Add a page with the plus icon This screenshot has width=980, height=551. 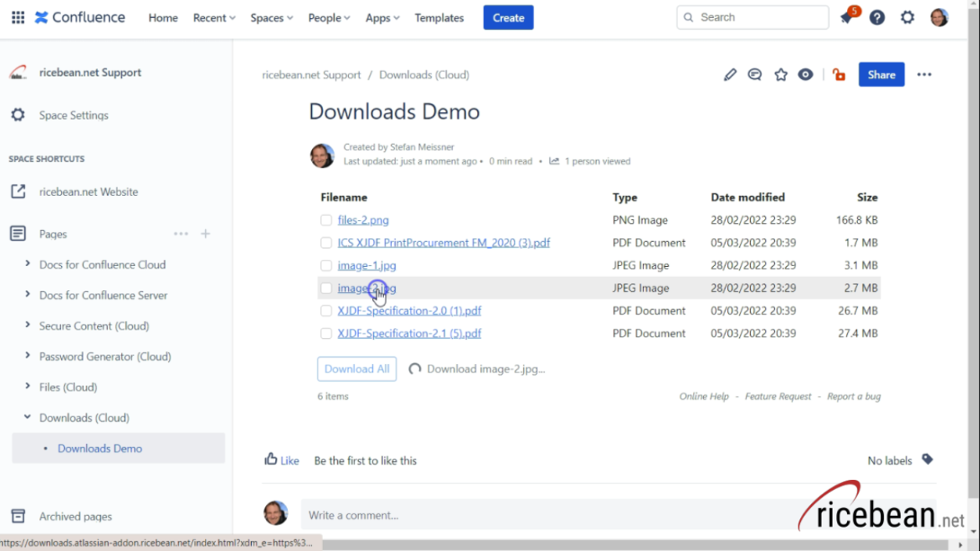click(x=206, y=234)
